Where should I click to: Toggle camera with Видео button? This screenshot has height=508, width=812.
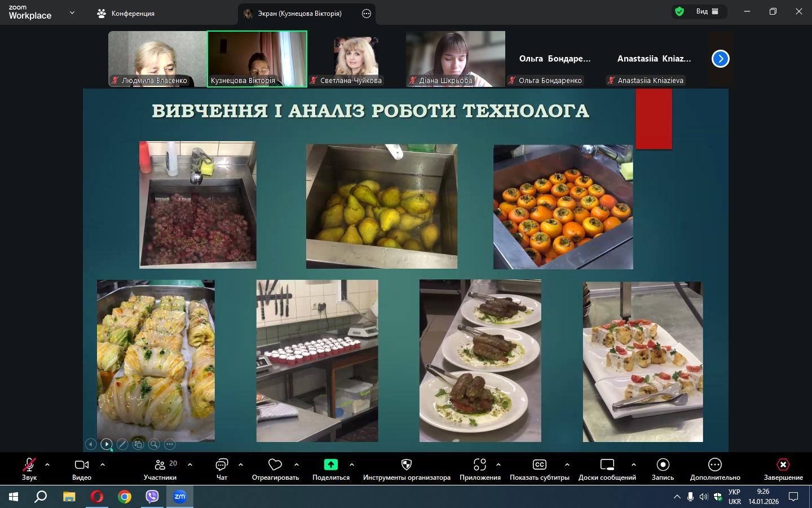click(x=82, y=469)
